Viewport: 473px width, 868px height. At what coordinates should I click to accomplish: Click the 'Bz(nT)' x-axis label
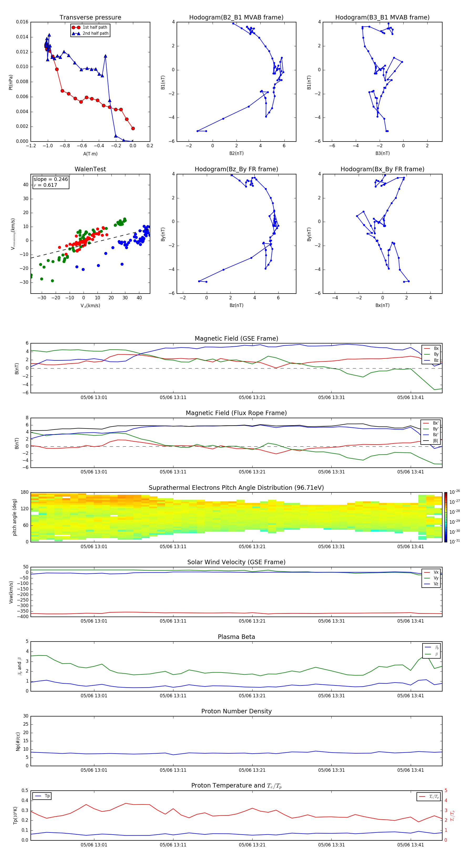click(236, 305)
